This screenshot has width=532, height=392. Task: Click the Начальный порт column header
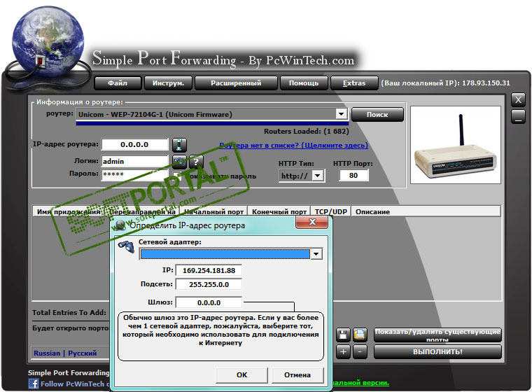[x=213, y=211]
